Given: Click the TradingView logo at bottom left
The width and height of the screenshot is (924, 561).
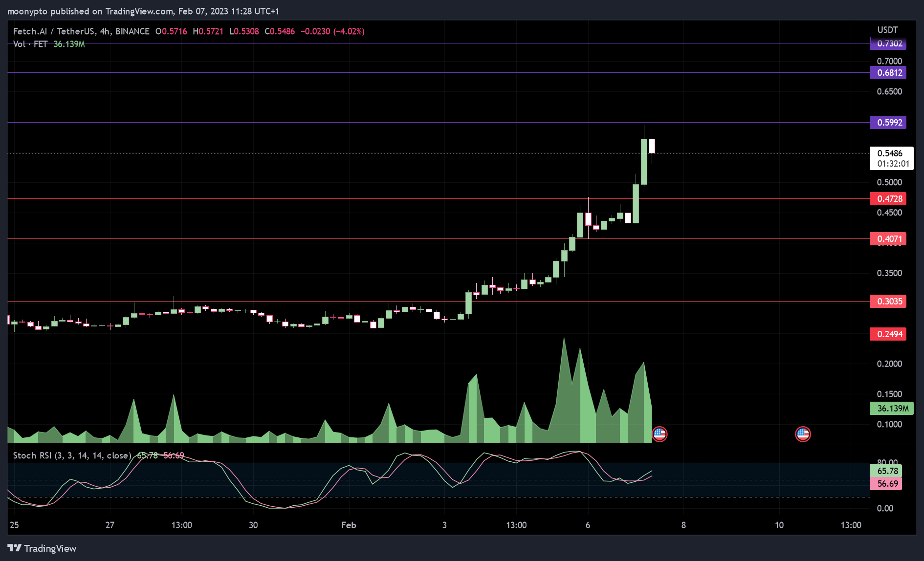Looking at the screenshot, I should 42,548.
